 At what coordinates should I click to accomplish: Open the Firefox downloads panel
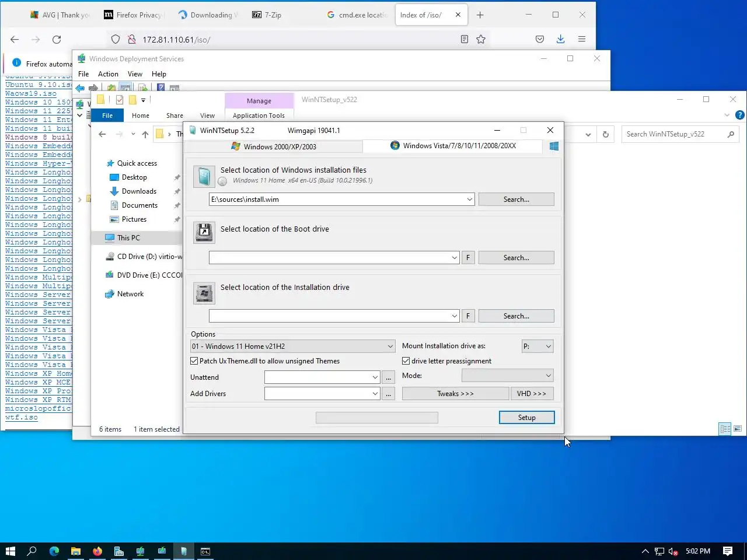560,39
